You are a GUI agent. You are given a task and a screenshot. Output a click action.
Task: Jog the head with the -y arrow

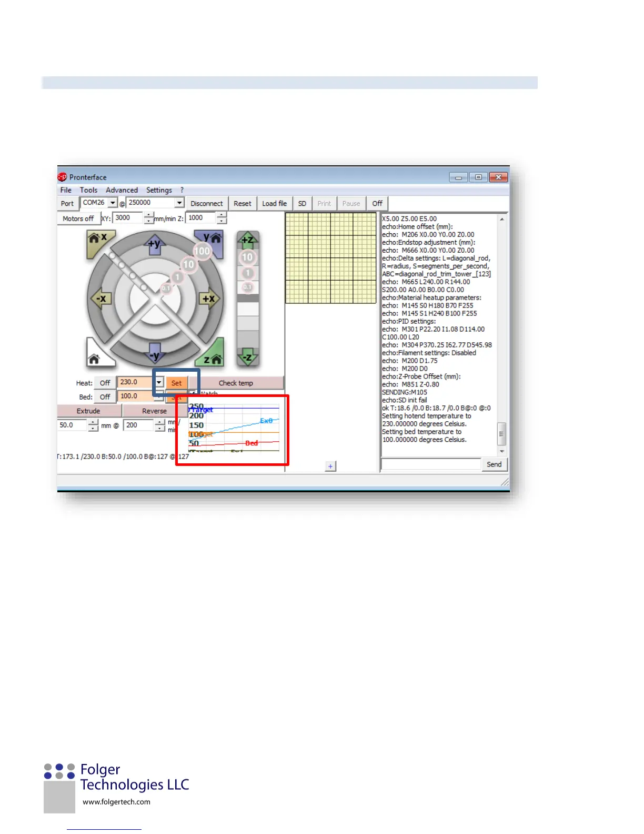point(155,353)
